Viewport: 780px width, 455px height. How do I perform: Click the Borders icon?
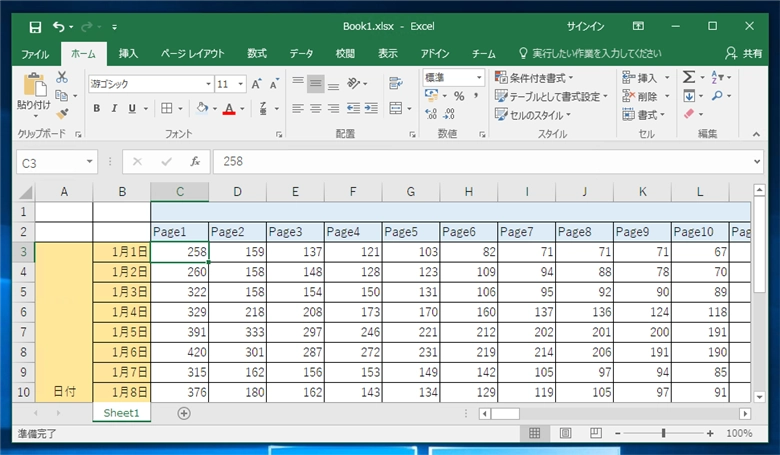[167, 108]
